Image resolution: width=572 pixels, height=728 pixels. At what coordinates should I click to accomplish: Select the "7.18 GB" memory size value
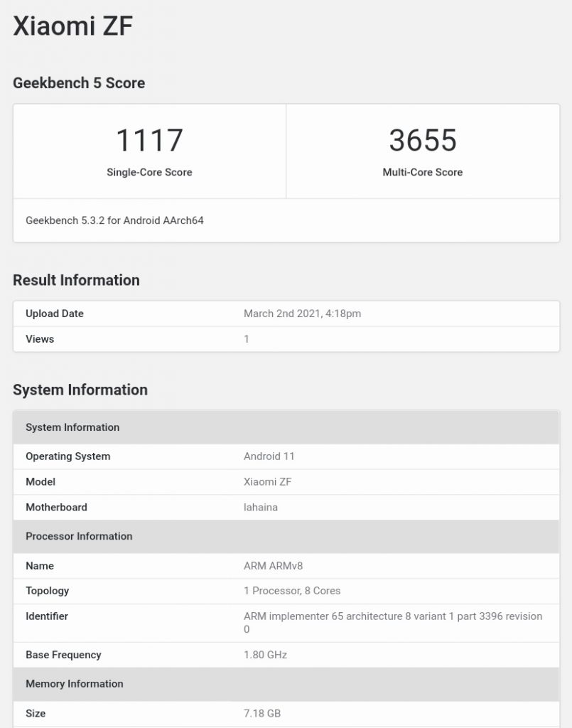coord(262,714)
